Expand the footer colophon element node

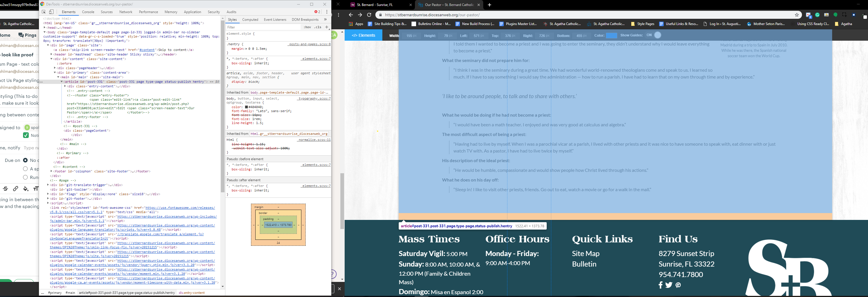(52, 171)
